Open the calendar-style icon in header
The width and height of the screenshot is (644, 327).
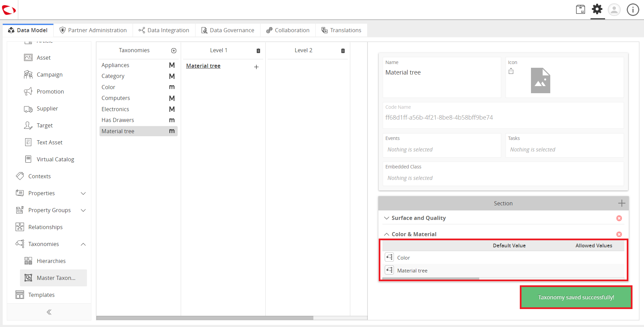click(x=580, y=9)
